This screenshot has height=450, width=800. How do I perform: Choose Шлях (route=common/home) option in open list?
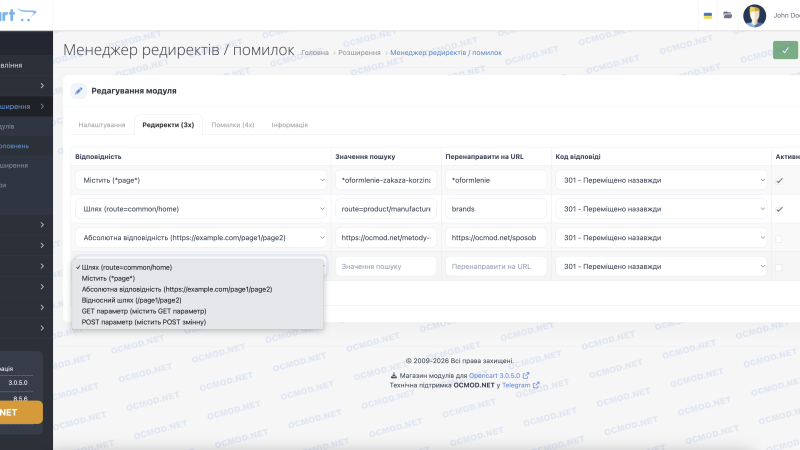(199, 267)
